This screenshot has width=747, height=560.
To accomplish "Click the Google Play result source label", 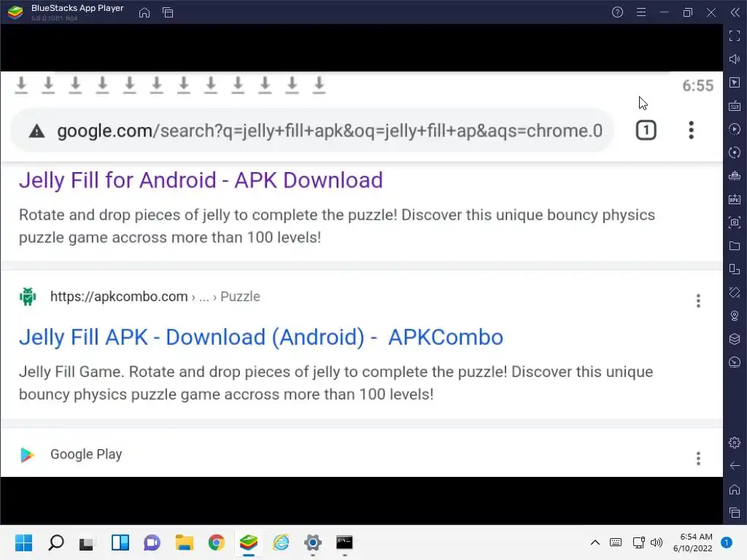I will [x=86, y=454].
